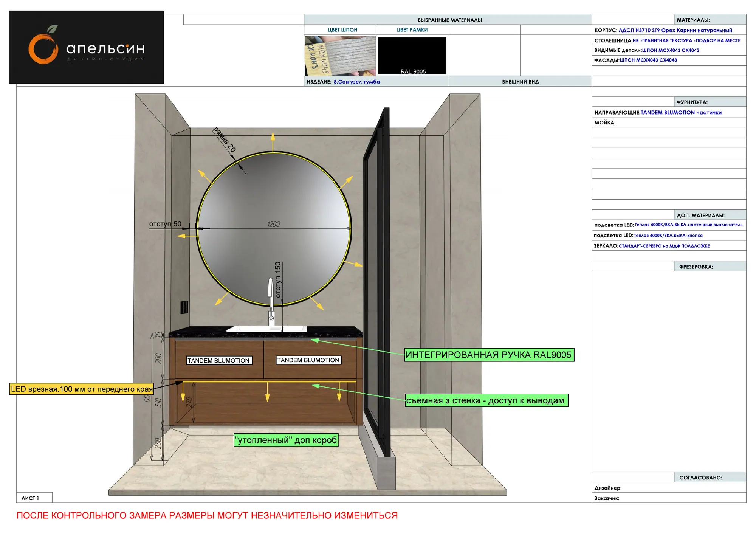Click the black RAL 9005 color swatch
The width and height of the screenshot is (756, 535).
(412, 55)
